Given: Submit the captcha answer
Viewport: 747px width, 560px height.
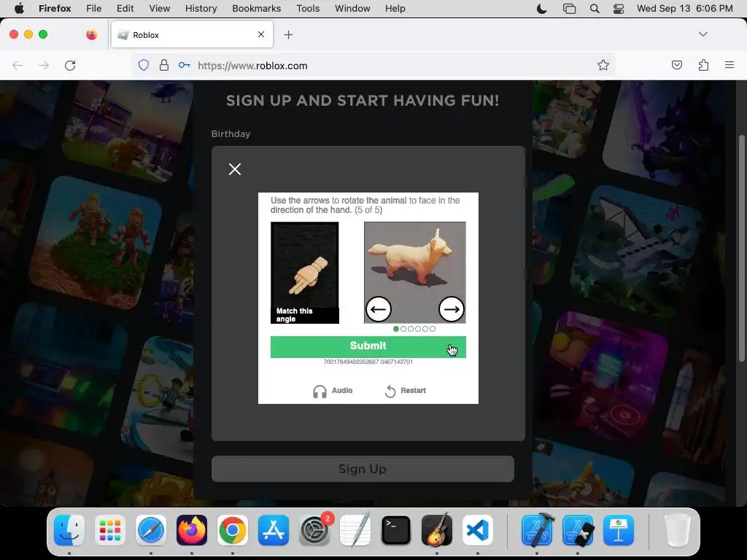Looking at the screenshot, I should pos(368,346).
